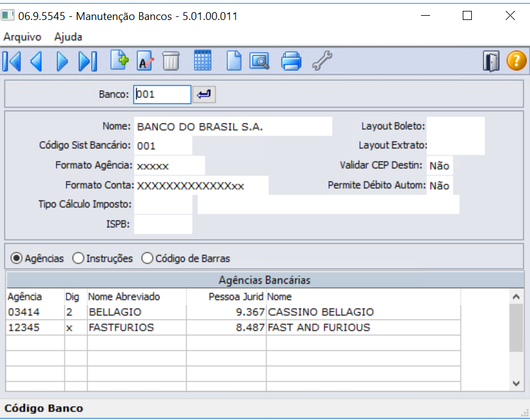Click Tipo Cálculo Imposto code field

164,205
